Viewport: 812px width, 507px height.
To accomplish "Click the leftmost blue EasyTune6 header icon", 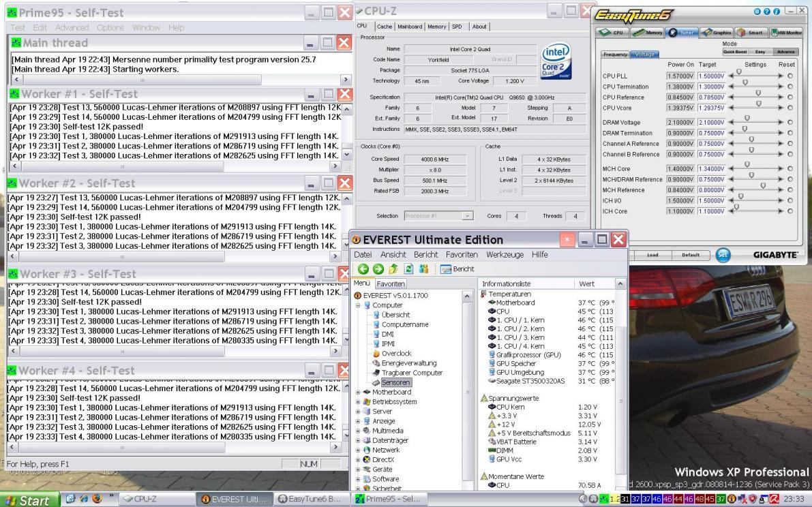I will pos(757,12).
